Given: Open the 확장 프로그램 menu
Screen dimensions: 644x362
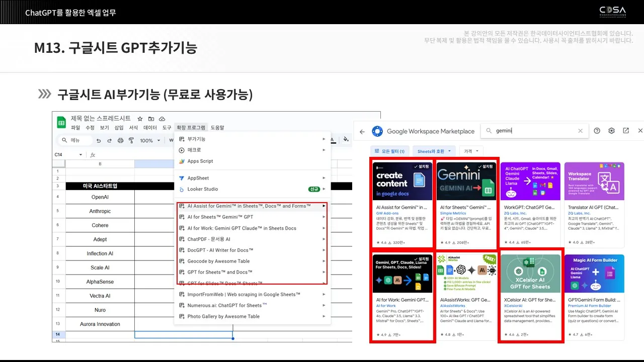Looking at the screenshot, I should coord(191,128).
